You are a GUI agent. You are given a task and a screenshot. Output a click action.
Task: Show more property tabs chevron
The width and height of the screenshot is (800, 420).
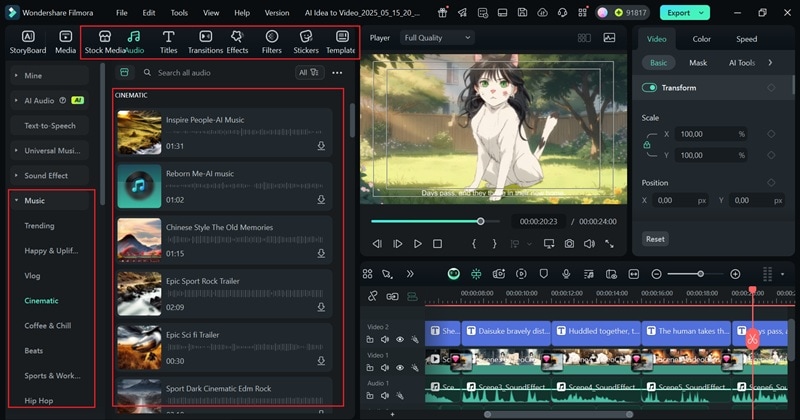[x=770, y=63]
